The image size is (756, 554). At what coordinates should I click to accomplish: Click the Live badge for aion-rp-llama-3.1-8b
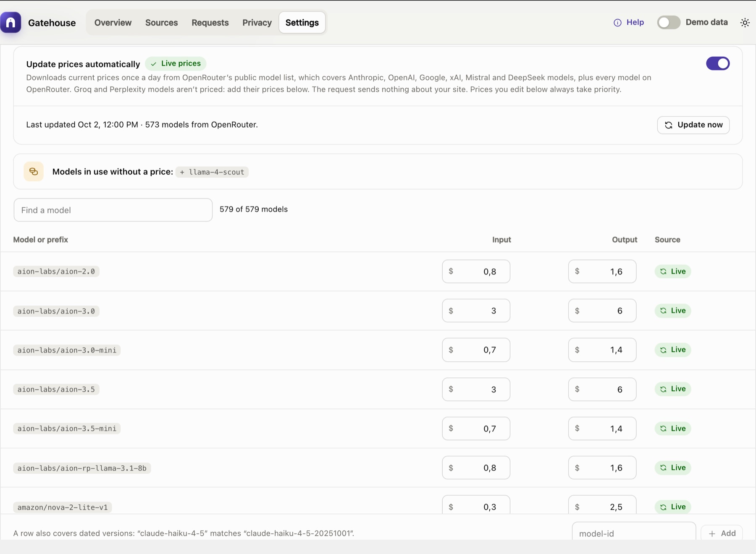tap(672, 468)
